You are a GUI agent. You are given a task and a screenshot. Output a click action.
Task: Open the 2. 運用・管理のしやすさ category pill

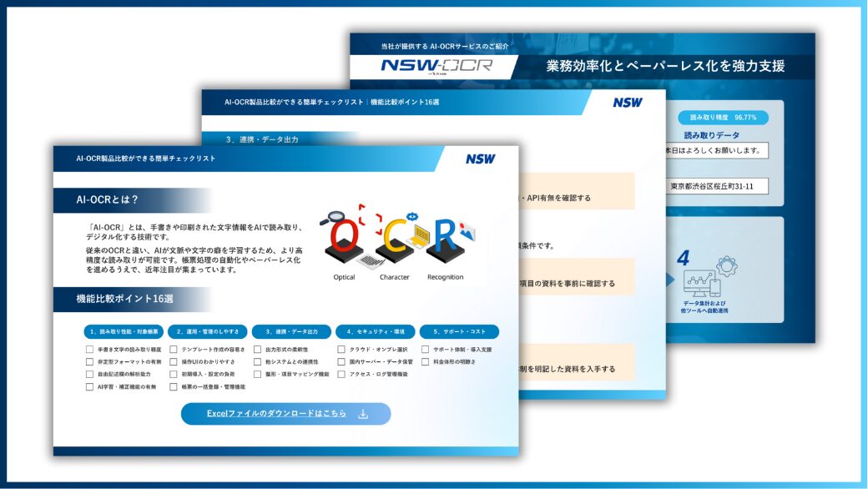coord(208,332)
